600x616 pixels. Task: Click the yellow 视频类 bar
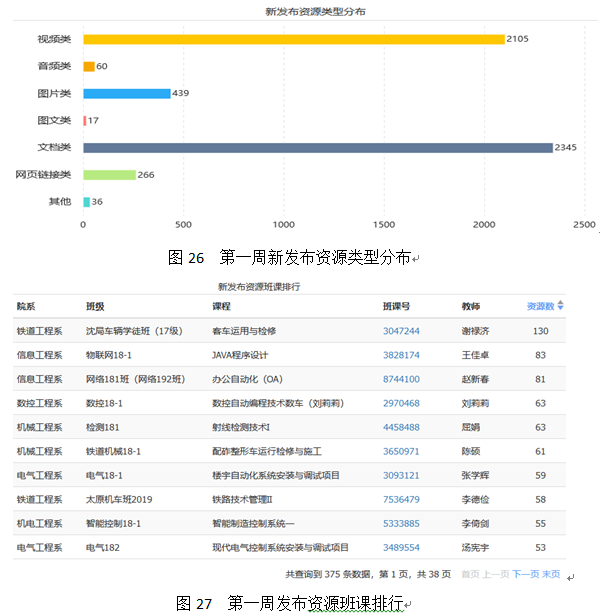[x=293, y=39]
